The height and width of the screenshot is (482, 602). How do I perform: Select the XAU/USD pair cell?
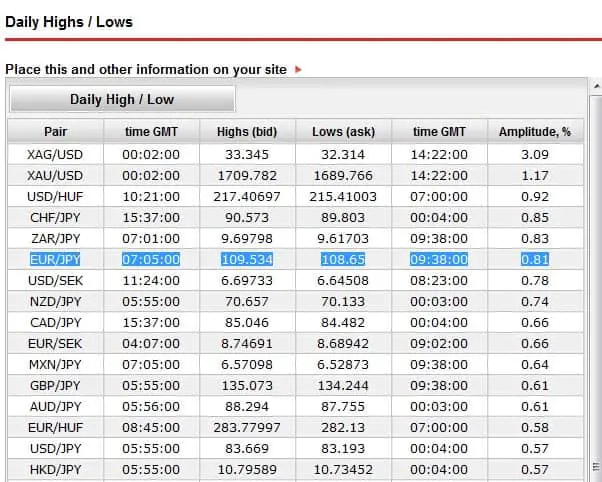[55, 176]
